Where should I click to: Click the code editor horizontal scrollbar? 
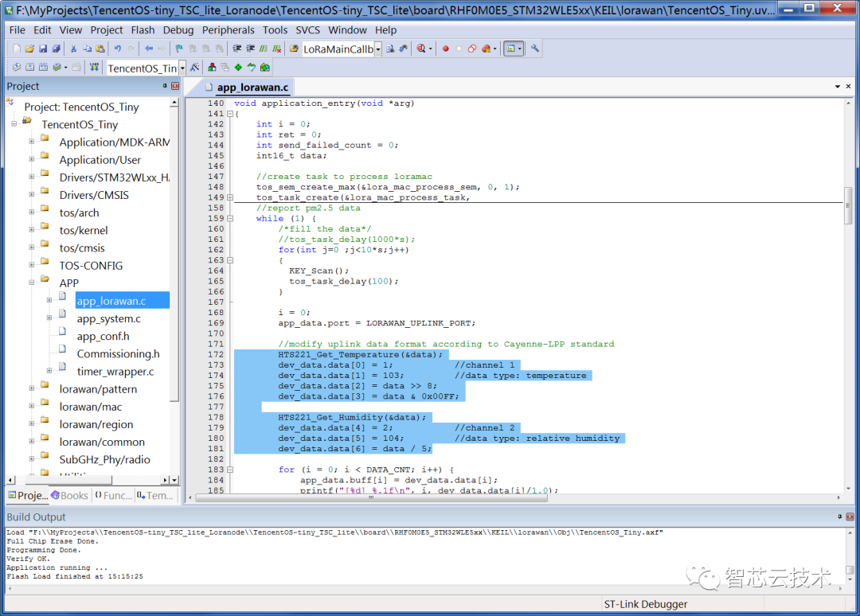(371, 497)
